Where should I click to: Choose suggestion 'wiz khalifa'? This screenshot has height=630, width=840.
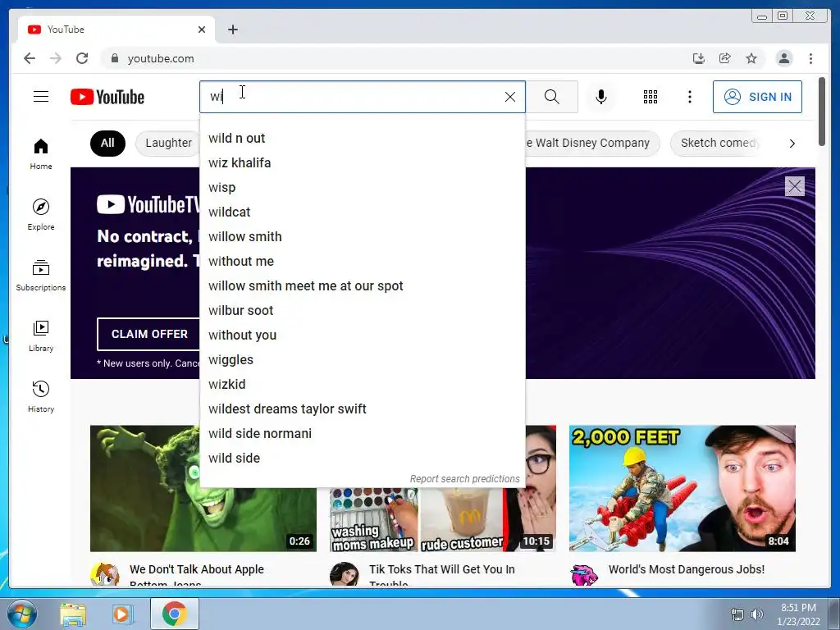pos(362,163)
